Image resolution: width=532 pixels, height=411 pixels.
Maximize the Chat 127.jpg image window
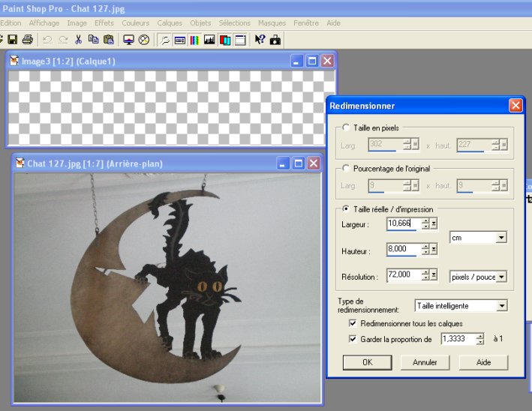pyautogui.click(x=298, y=163)
